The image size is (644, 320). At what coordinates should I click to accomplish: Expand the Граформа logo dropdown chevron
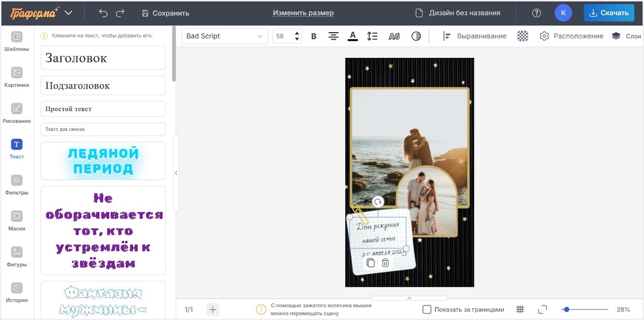(69, 13)
